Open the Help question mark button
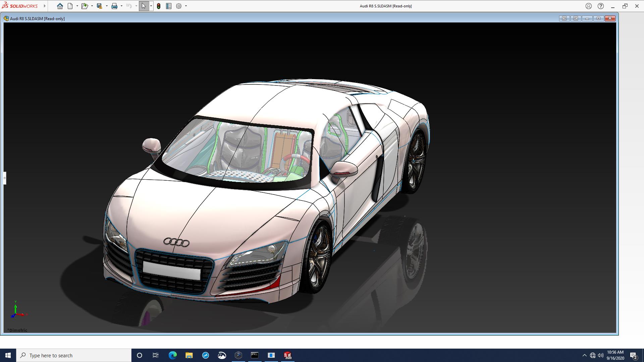644x362 pixels. coord(601,6)
